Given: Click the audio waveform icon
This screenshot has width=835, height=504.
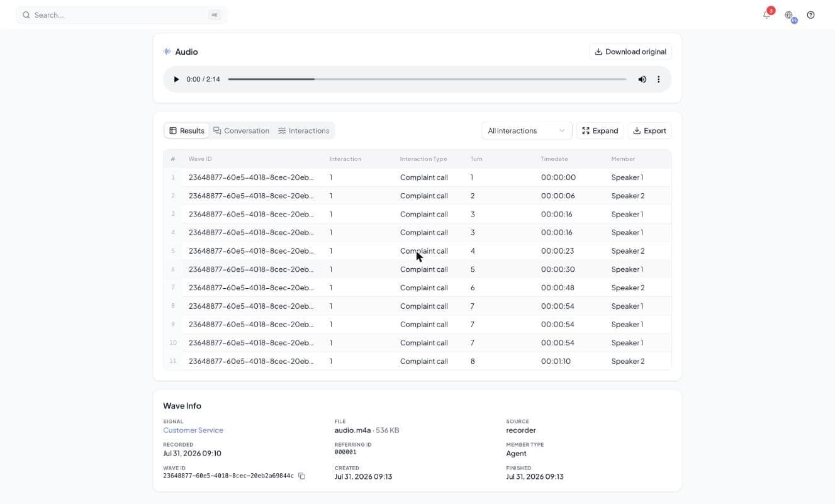Looking at the screenshot, I should pos(167,52).
